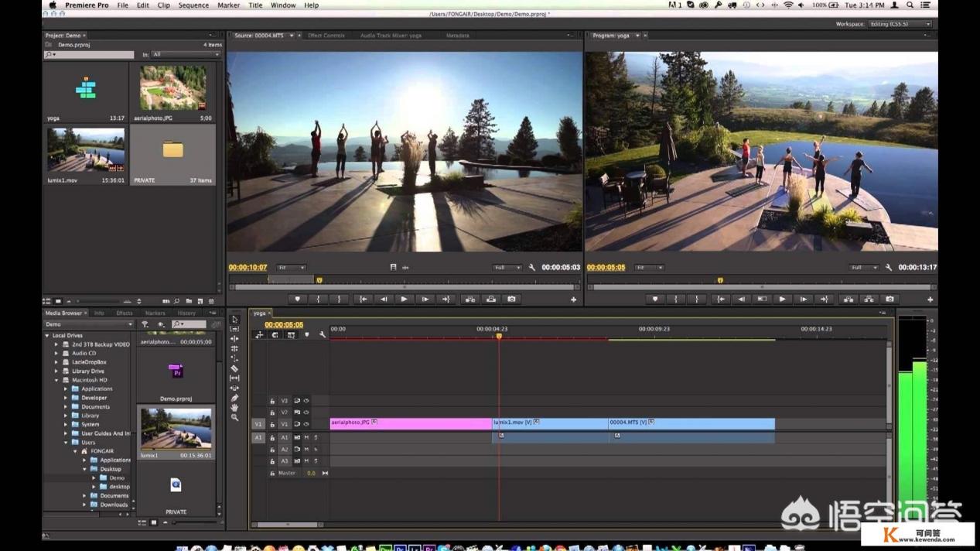Toggle V1 track output eye icon
Screen dimensions: 980x551
(306, 424)
